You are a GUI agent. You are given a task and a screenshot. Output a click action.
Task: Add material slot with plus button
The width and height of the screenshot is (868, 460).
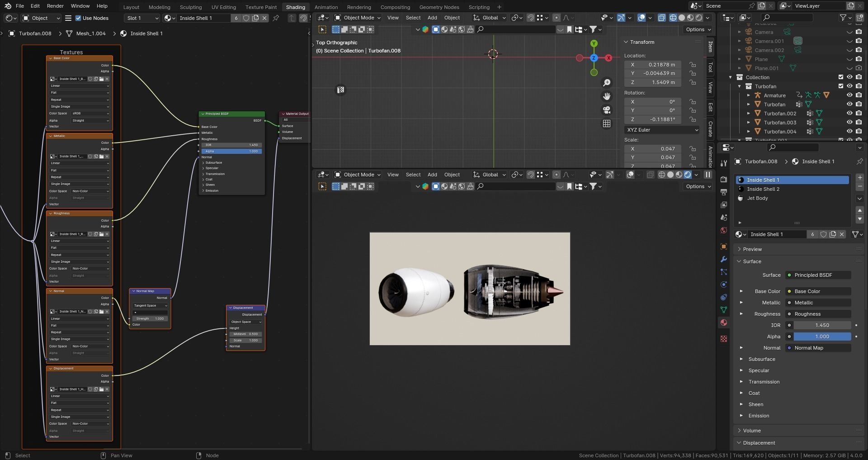click(x=860, y=178)
